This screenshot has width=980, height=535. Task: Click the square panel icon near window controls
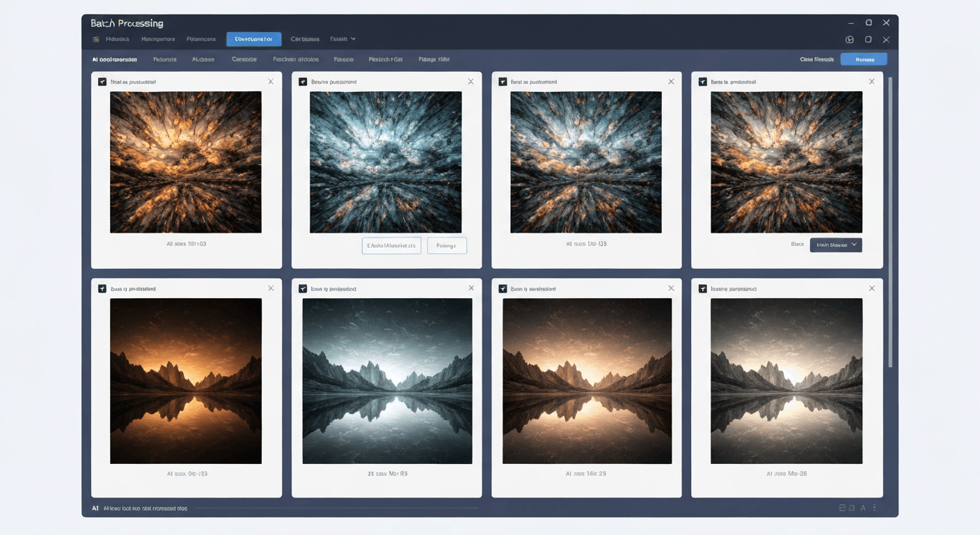point(868,40)
